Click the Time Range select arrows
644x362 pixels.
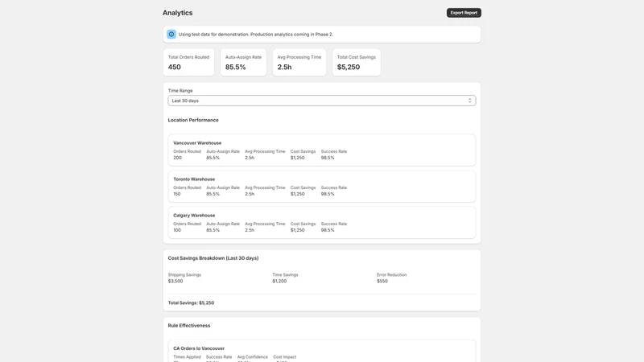coord(469,101)
